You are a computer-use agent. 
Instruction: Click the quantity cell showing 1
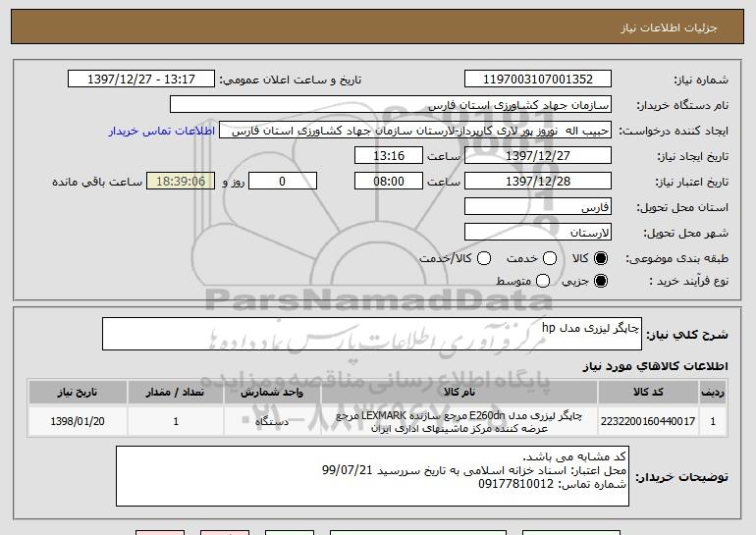click(x=176, y=421)
